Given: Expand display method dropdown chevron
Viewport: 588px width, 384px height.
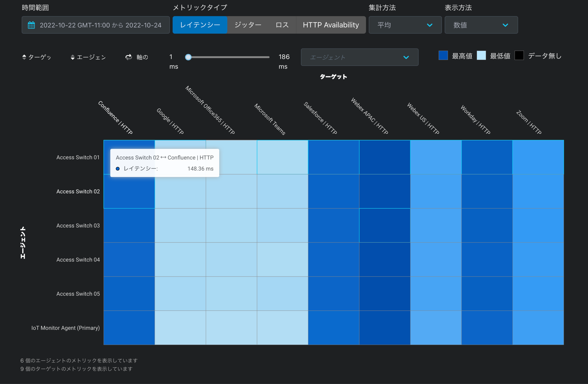Looking at the screenshot, I should click(x=505, y=25).
